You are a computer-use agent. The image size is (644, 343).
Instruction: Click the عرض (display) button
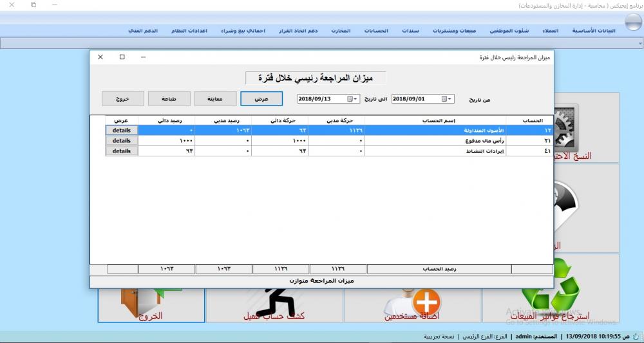pos(261,98)
